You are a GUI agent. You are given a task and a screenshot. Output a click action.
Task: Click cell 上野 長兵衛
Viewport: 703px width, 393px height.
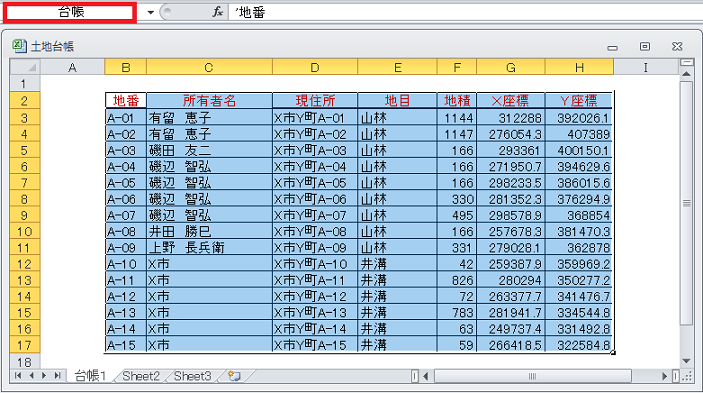click(209, 247)
